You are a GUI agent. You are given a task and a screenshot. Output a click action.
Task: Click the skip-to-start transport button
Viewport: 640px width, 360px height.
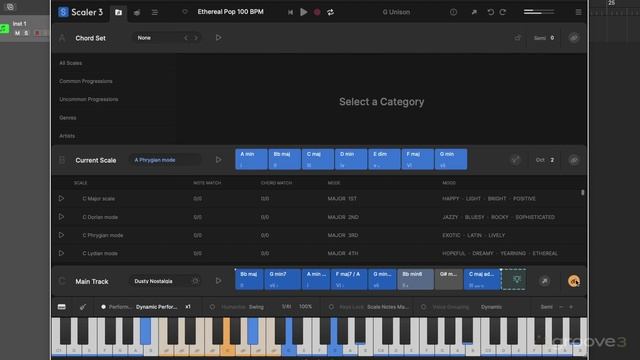(x=290, y=12)
